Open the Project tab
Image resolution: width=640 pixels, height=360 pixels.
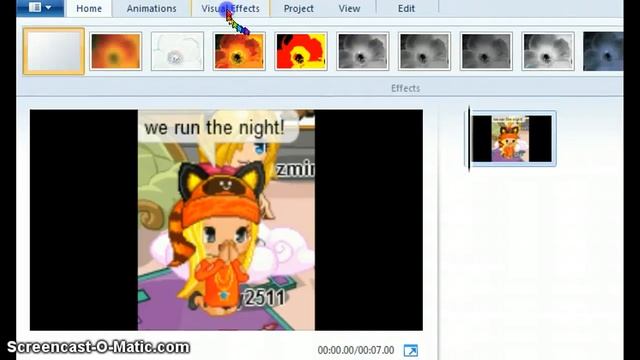pyautogui.click(x=299, y=9)
